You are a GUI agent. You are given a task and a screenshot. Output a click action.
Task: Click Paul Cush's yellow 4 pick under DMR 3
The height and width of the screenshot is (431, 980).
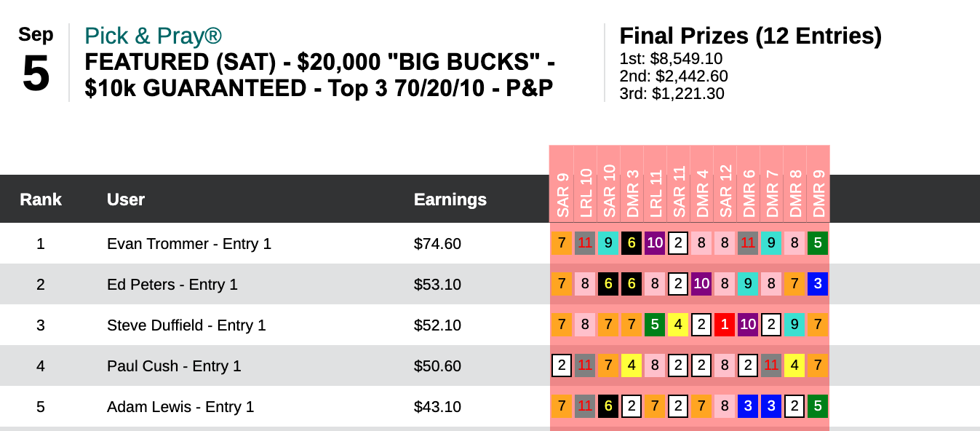pos(632,365)
